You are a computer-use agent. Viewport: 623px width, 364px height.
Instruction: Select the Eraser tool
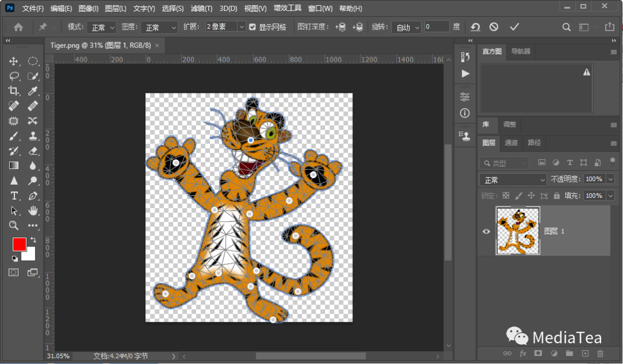coord(32,151)
